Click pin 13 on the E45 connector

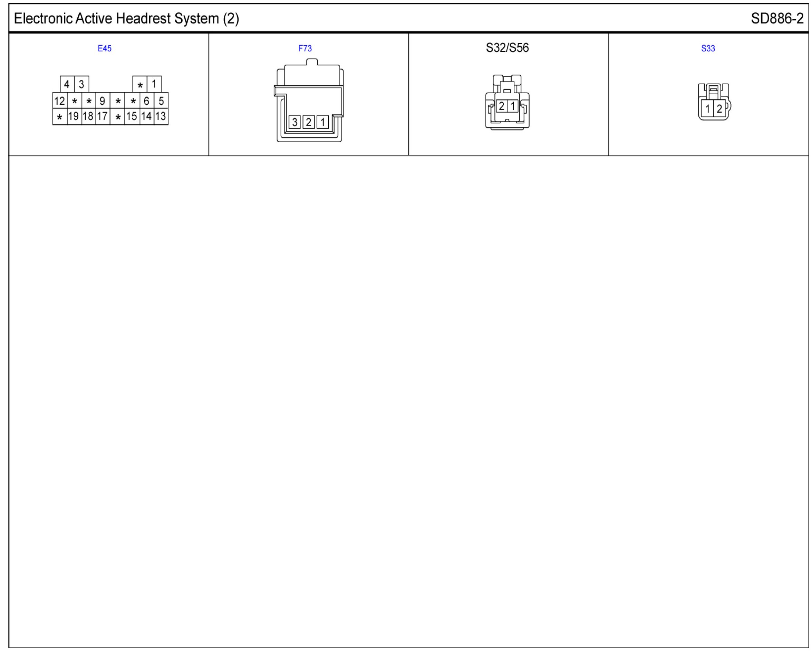tap(161, 116)
